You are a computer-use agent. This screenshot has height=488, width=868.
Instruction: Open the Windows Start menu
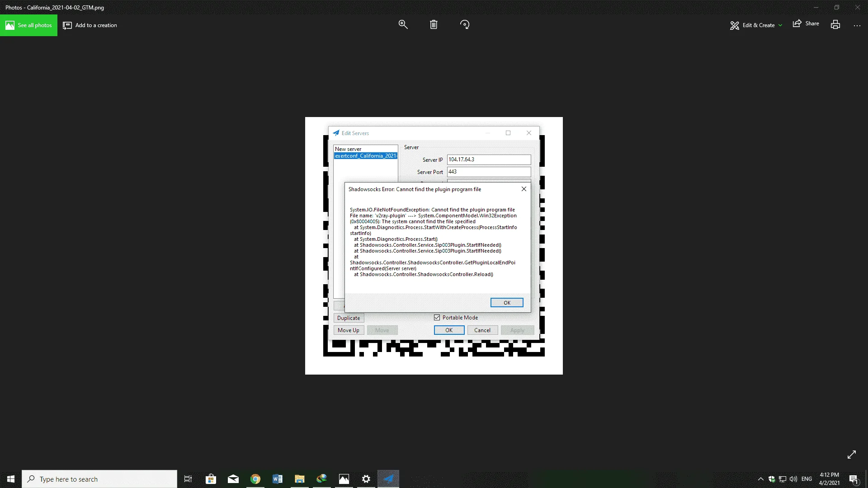coord(11,479)
